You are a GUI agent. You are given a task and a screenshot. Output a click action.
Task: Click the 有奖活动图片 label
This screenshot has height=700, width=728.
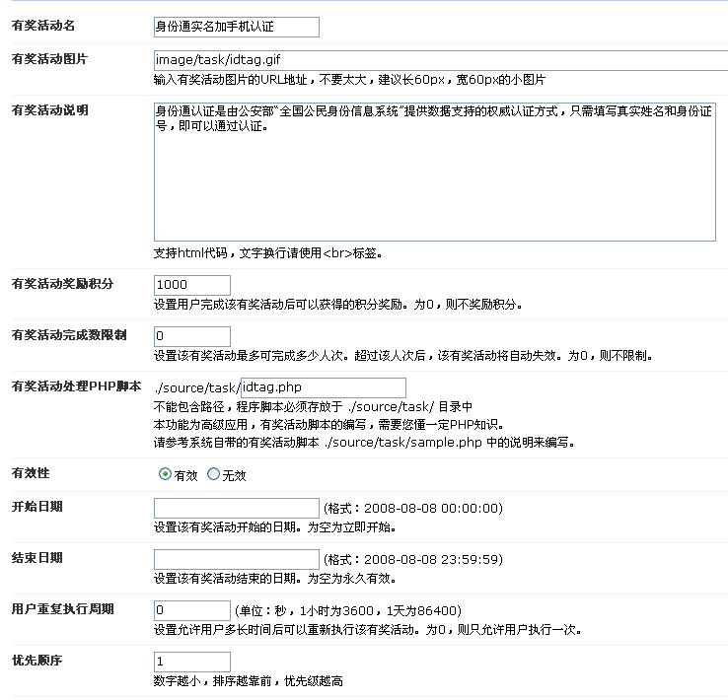click(49, 59)
